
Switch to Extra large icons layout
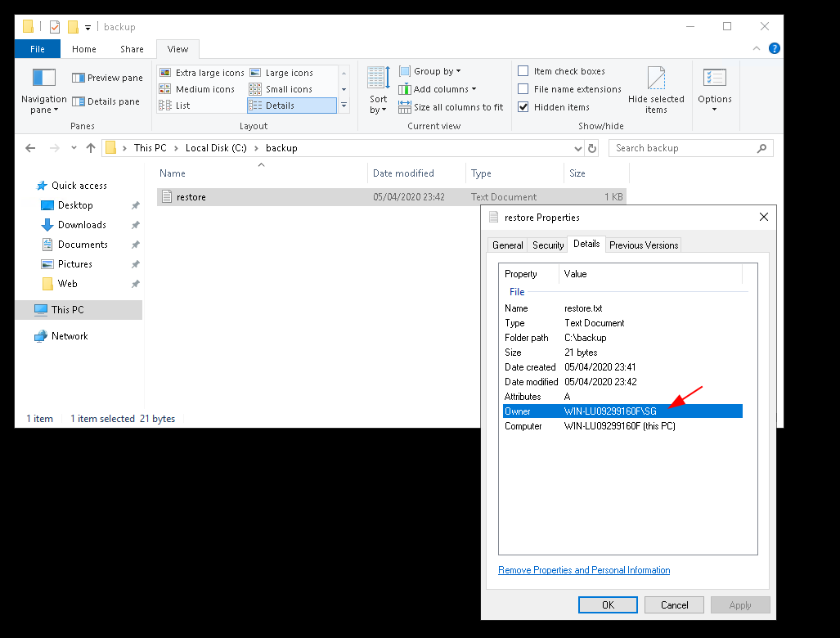[x=202, y=73]
